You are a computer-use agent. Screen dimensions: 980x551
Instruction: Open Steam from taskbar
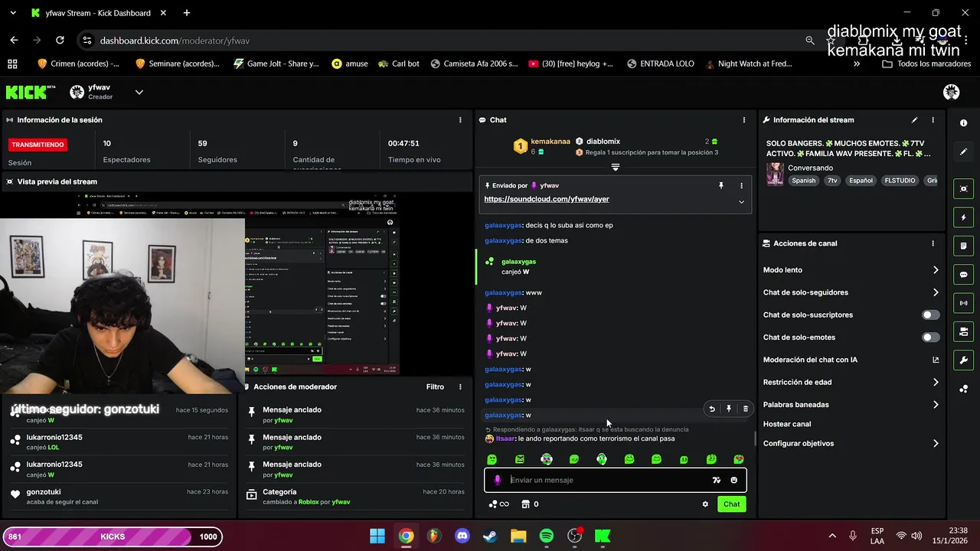pos(490,536)
